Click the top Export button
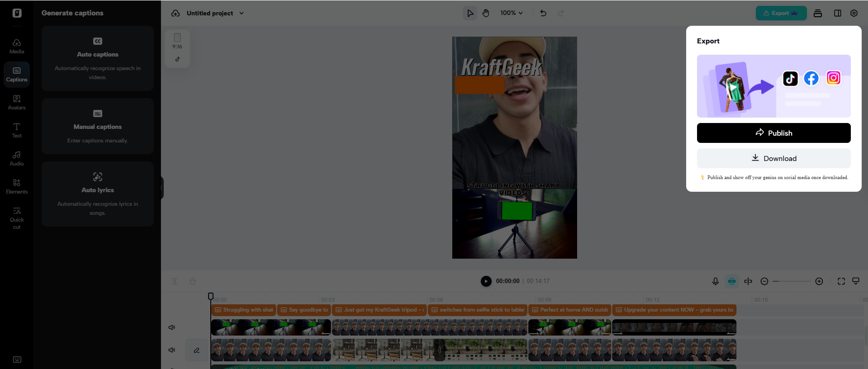This screenshot has height=369, width=868. [x=781, y=13]
